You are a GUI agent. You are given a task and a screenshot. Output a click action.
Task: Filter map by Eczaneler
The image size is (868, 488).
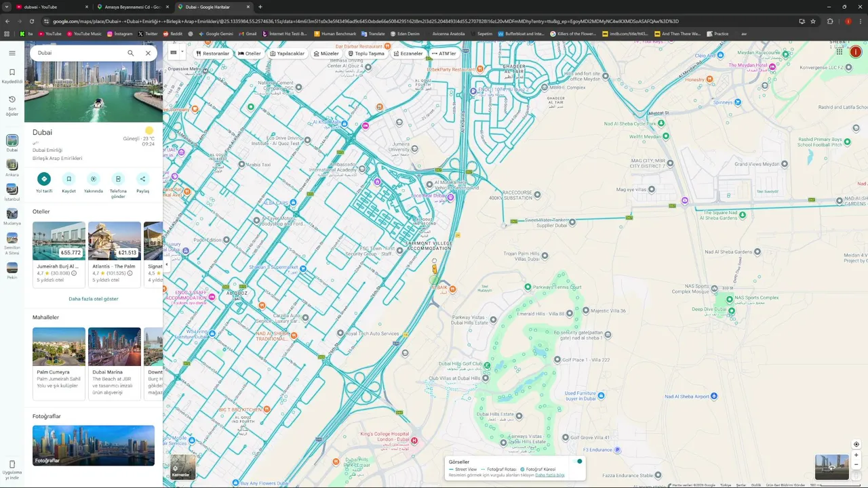[x=408, y=54]
